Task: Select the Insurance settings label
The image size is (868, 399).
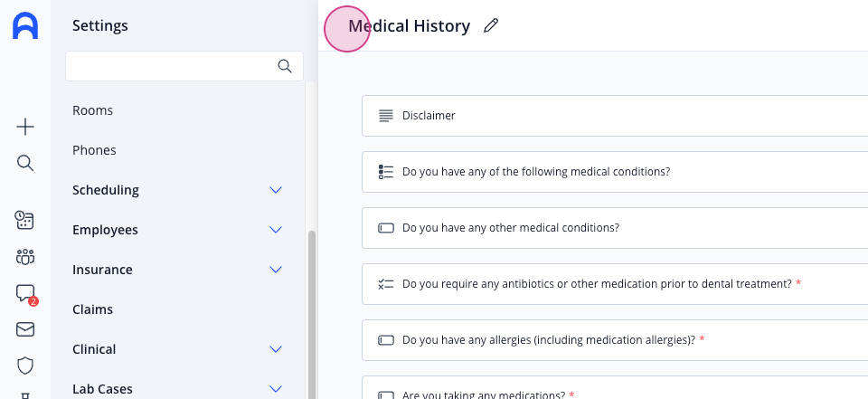Action: click(102, 270)
